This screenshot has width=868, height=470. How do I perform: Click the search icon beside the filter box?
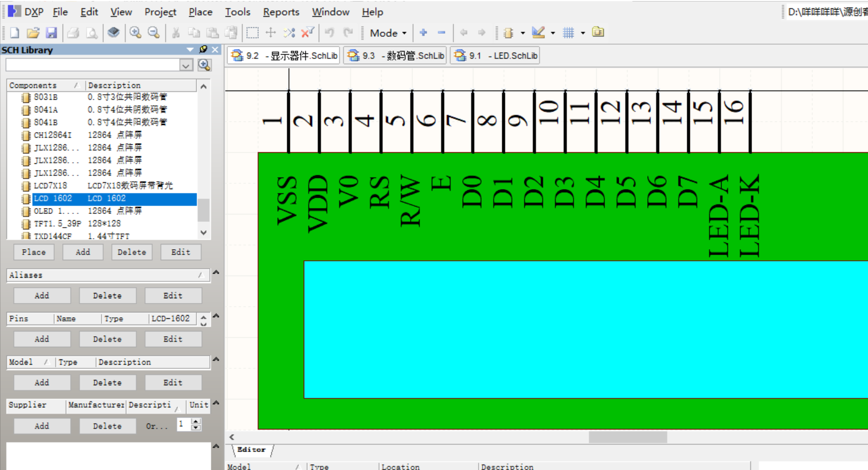click(204, 65)
